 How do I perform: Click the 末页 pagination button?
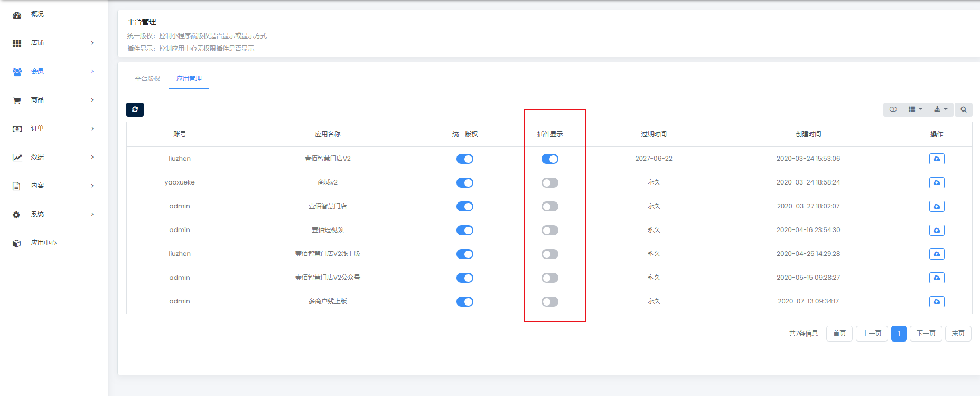pyautogui.click(x=958, y=334)
